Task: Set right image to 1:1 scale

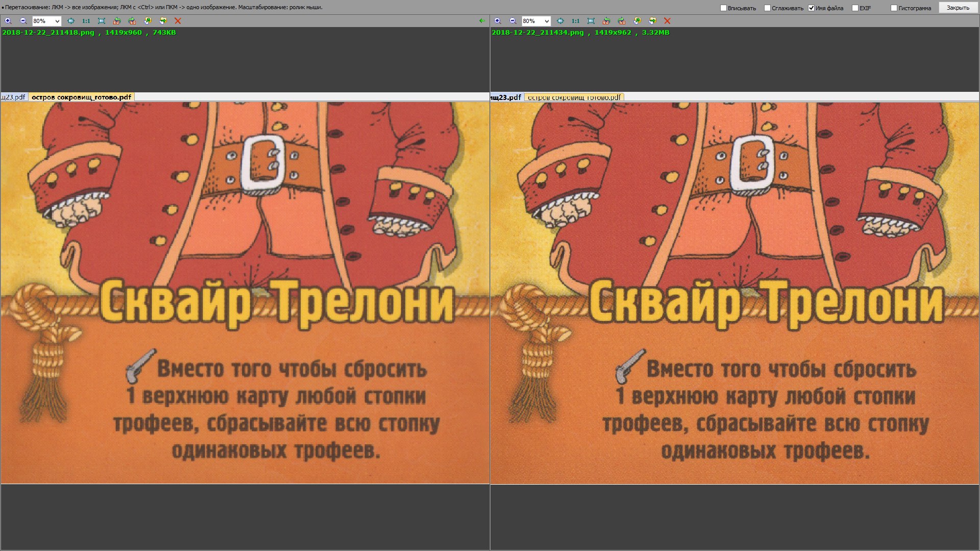Action: (576, 21)
